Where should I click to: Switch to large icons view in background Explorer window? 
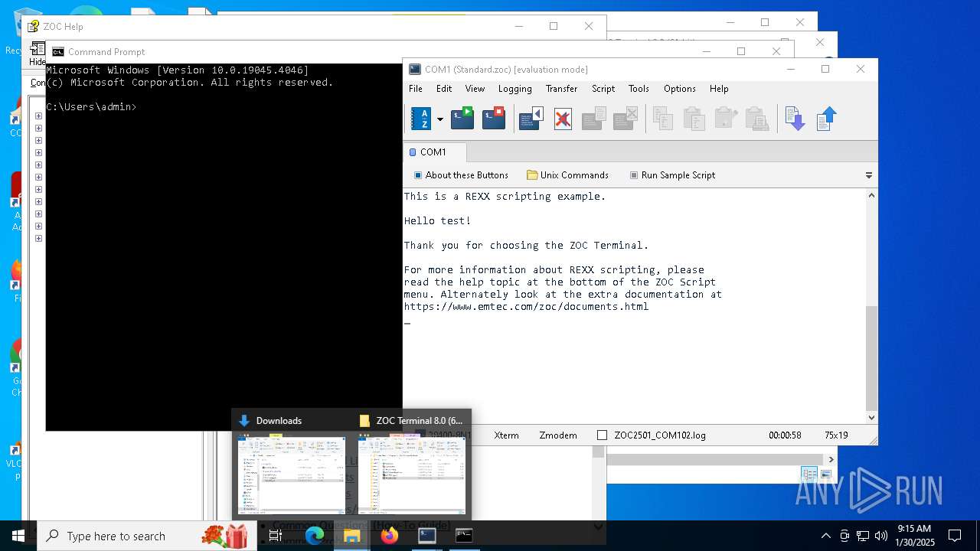point(825,474)
